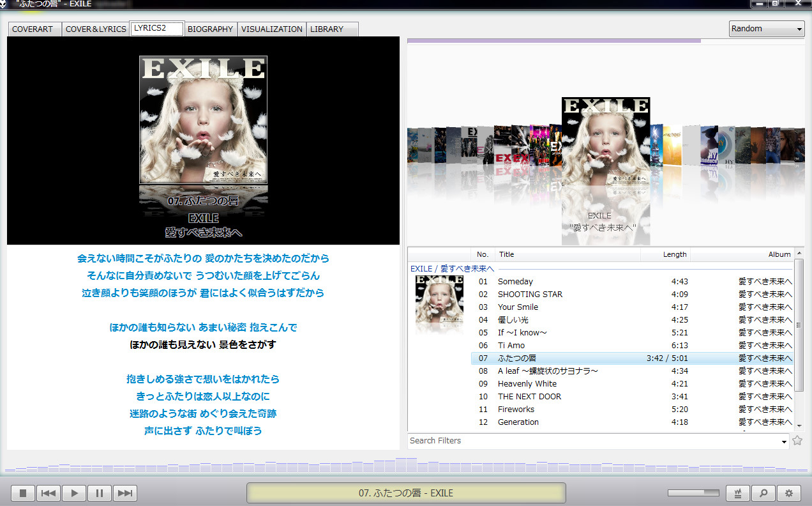Click the group header 'EXILE / 愛すべき未来へ'

452,269
